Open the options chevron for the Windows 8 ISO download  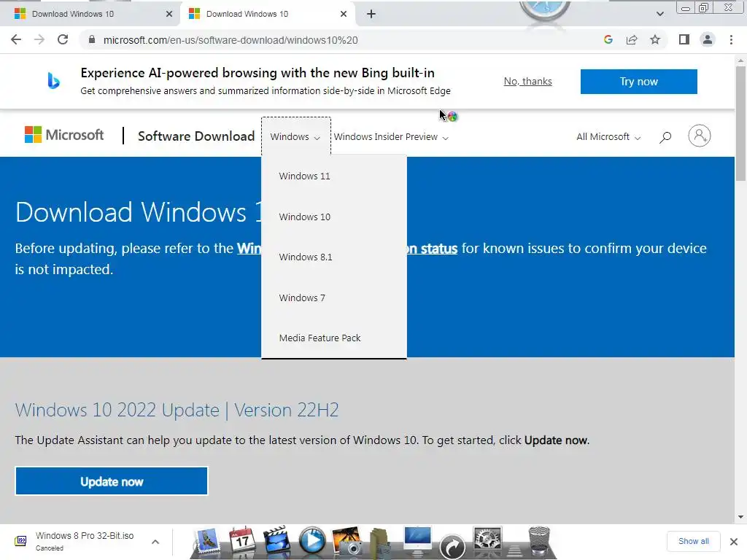coord(155,542)
